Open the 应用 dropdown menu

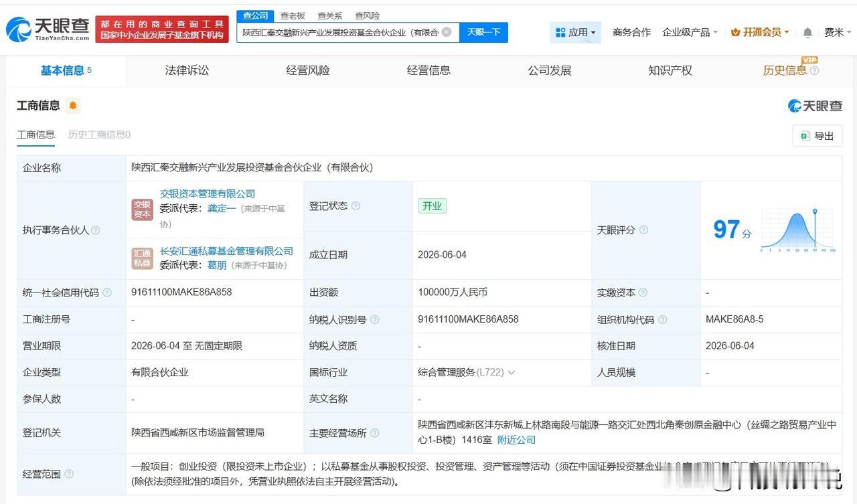pos(576,32)
